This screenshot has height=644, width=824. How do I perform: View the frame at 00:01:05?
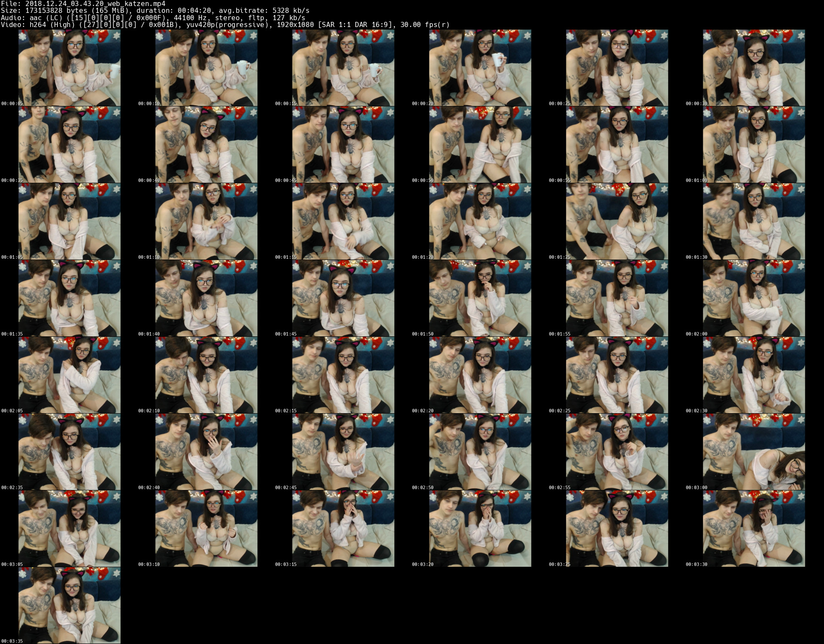70,221
